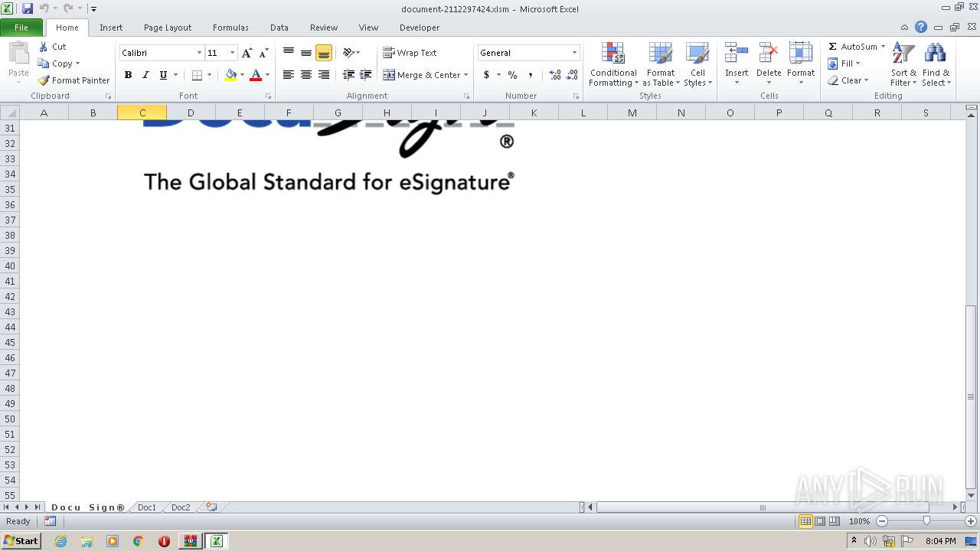
Task: Click the zoom slider handle
Action: tap(926, 521)
